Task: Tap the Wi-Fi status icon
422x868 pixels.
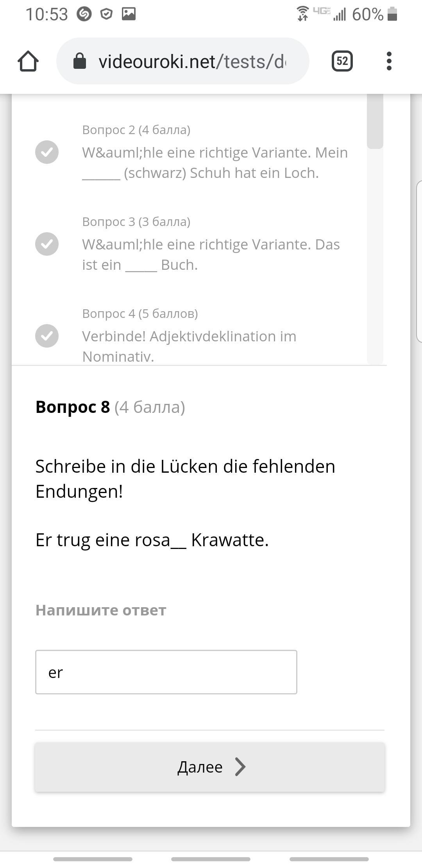Action: (x=302, y=14)
